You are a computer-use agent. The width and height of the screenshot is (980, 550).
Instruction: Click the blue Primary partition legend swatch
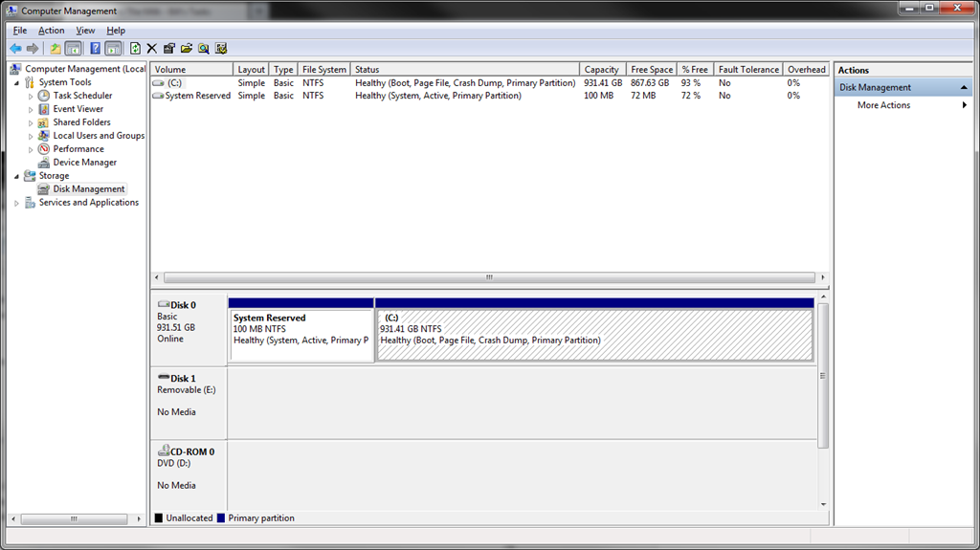tap(221, 518)
